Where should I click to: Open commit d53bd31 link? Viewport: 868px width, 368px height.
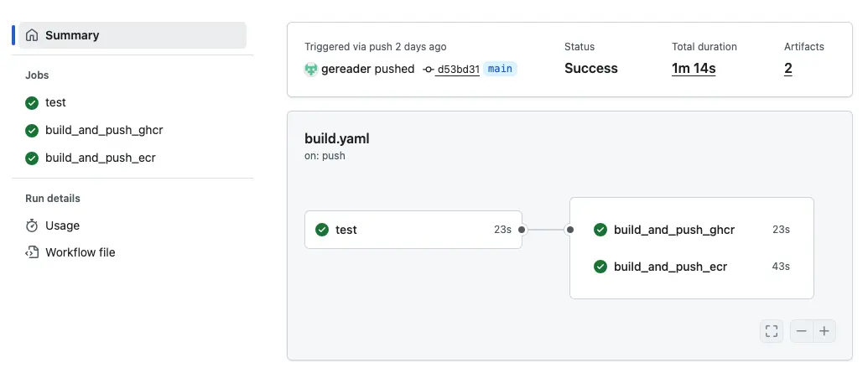coord(458,69)
